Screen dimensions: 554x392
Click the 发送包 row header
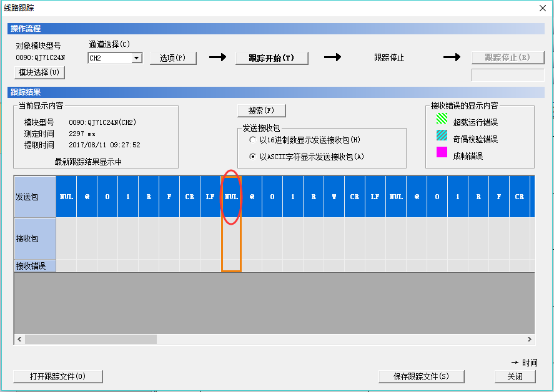(35, 197)
